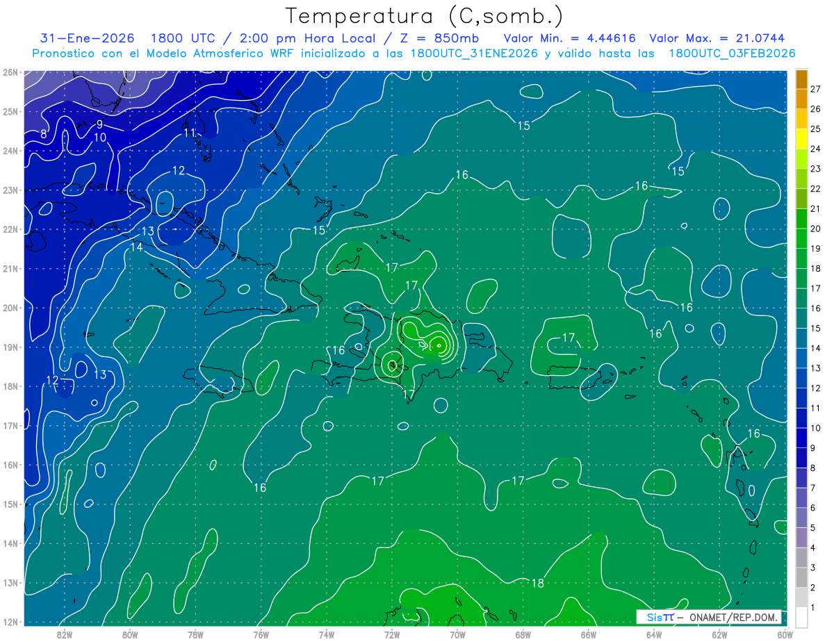
Task: Click the '62W' longitude axis label
Action: 719,634
